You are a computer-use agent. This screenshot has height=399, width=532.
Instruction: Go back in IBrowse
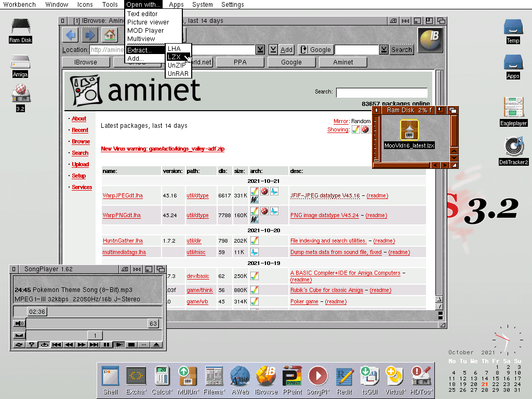pyautogui.click(x=71, y=35)
